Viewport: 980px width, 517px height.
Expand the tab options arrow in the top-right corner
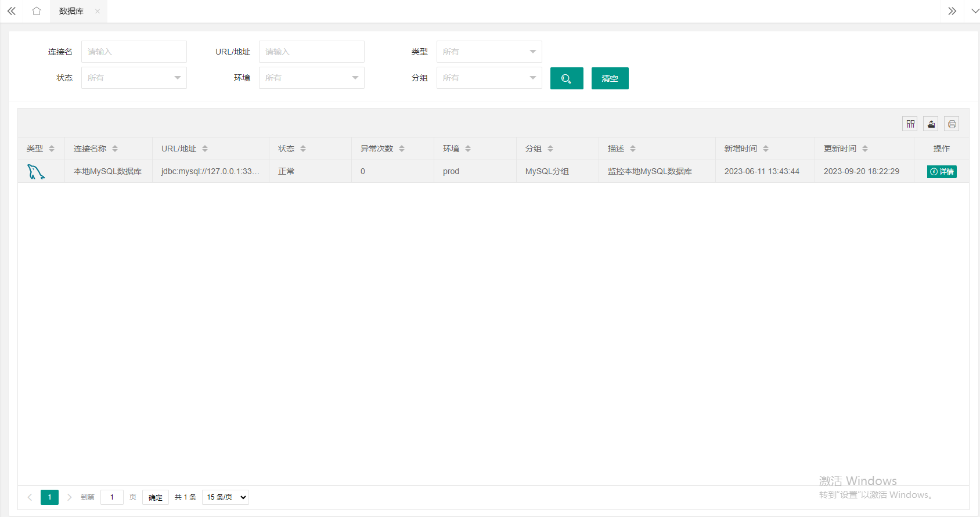pos(975,11)
